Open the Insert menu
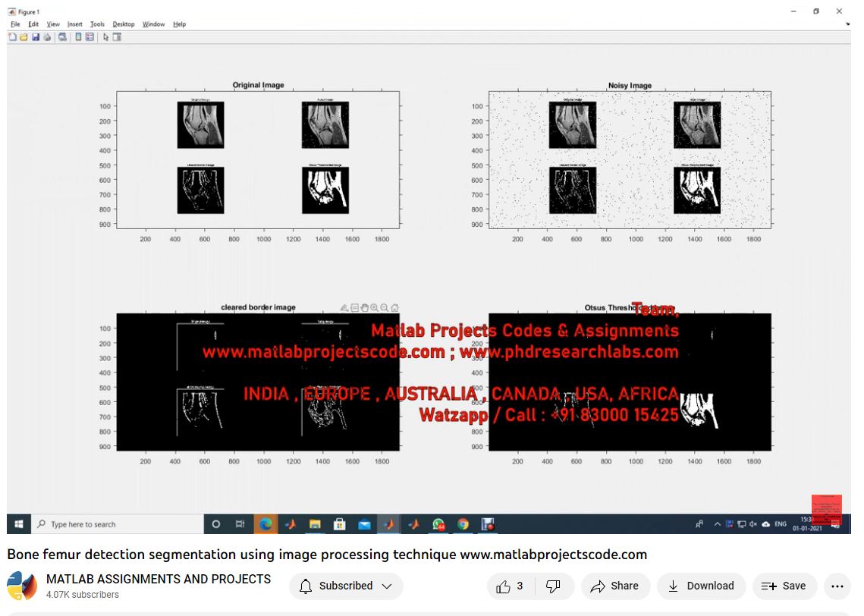The width and height of the screenshot is (864, 616). [x=75, y=24]
